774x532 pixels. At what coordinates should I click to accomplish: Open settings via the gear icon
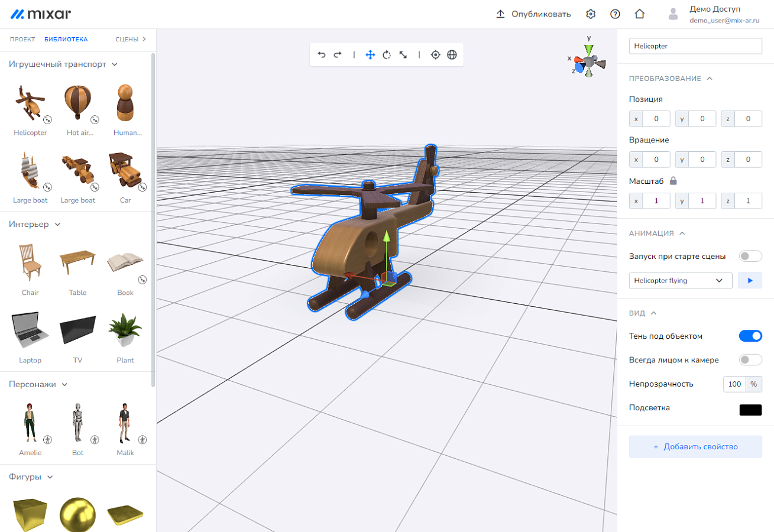coord(591,14)
